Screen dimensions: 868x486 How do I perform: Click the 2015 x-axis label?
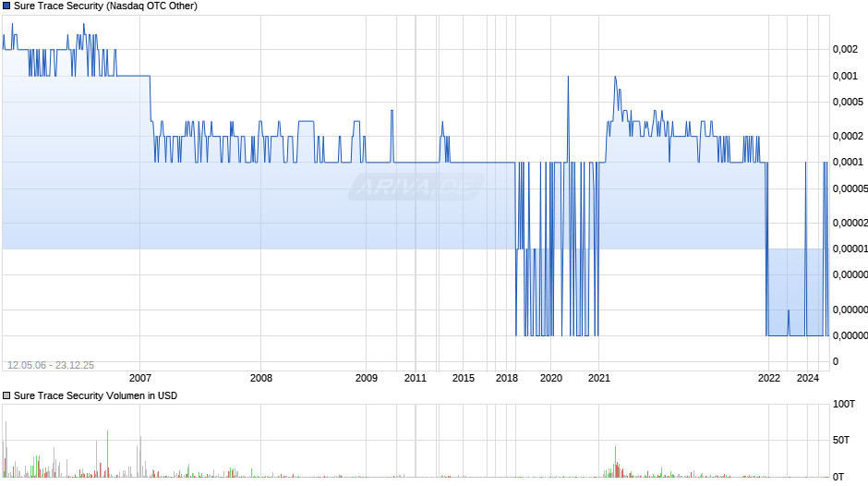(464, 378)
